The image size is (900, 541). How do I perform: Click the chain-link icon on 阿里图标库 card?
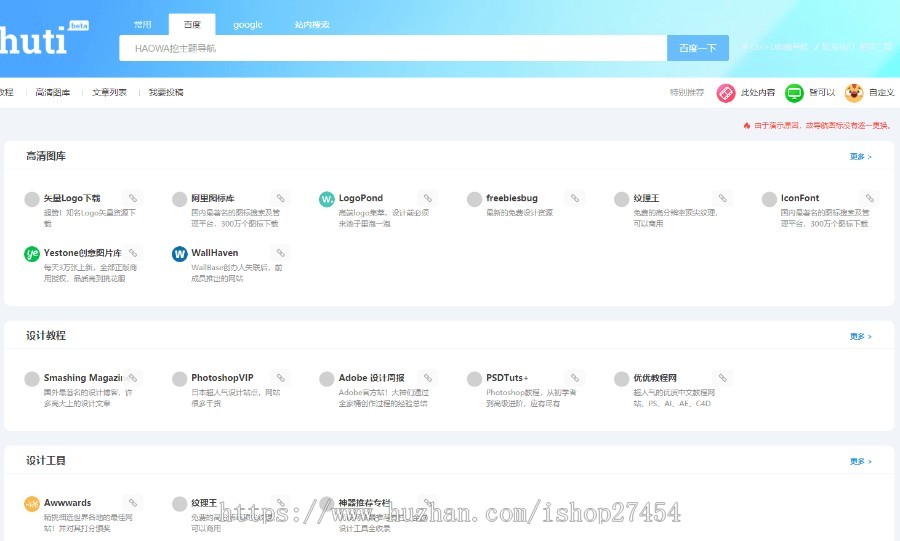(281, 199)
